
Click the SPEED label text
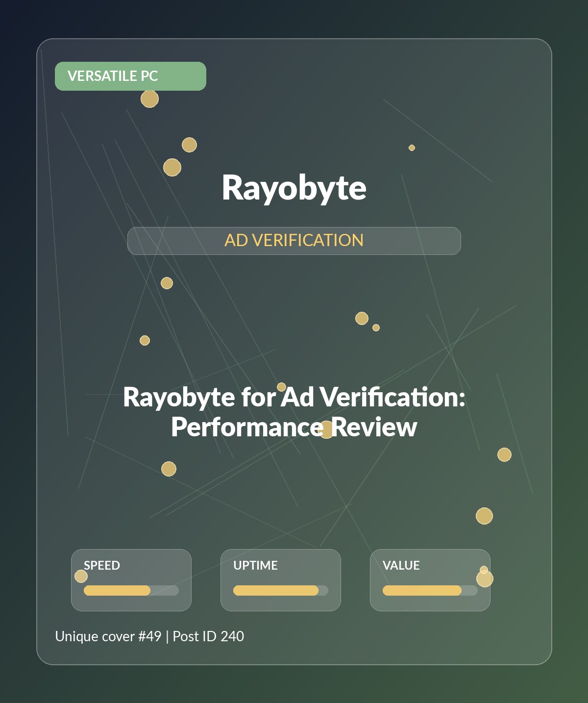[x=102, y=565]
